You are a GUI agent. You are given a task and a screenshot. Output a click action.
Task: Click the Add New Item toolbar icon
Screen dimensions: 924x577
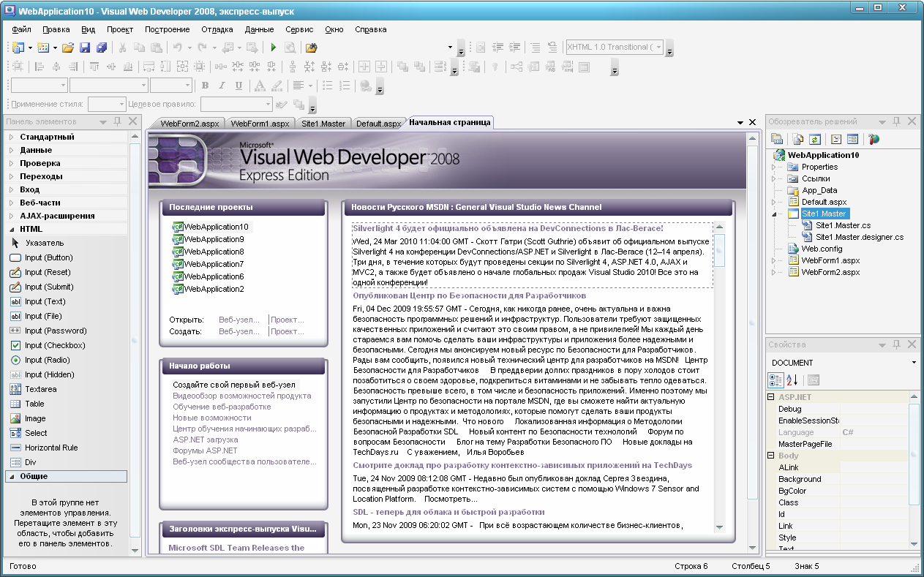point(43,48)
